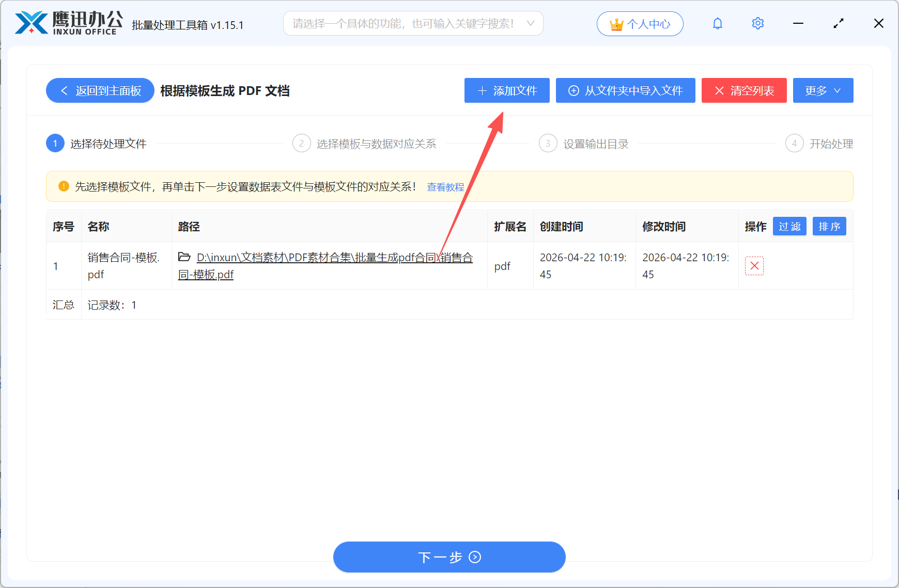Click the warning icon in the yellow notice bar

click(x=63, y=186)
